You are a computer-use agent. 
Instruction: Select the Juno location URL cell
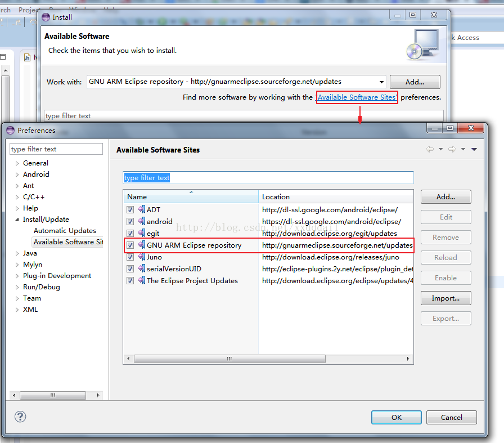pyautogui.click(x=330, y=257)
